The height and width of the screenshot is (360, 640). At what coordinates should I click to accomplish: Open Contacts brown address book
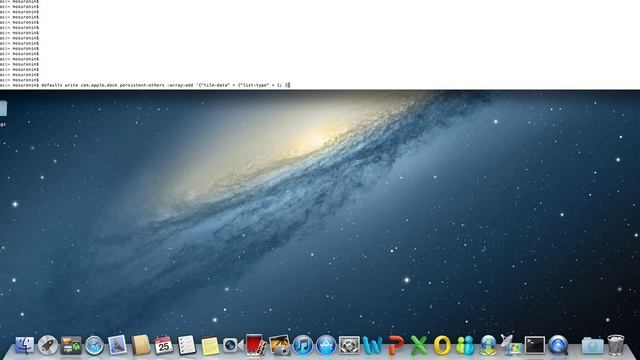click(x=141, y=345)
